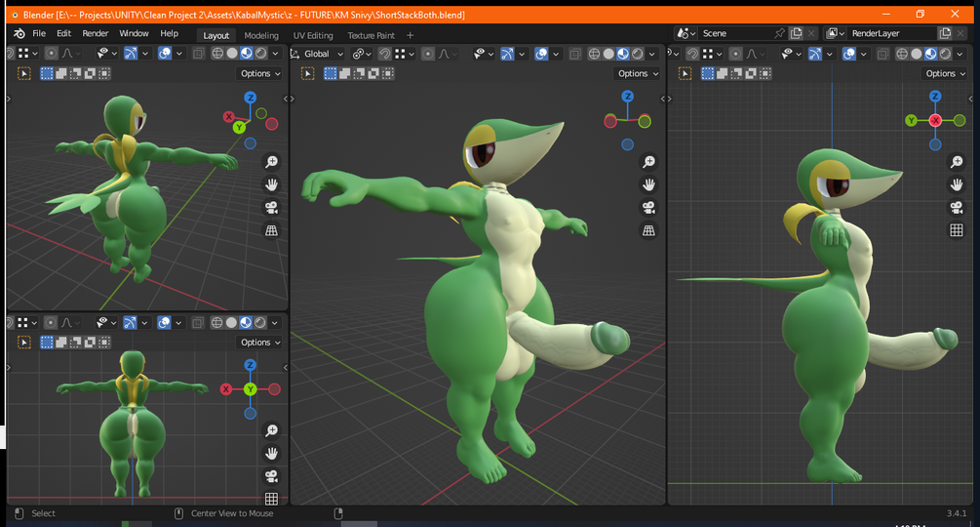The width and height of the screenshot is (980, 527).
Task: Toggle camera view in center viewport
Action: click(648, 208)
